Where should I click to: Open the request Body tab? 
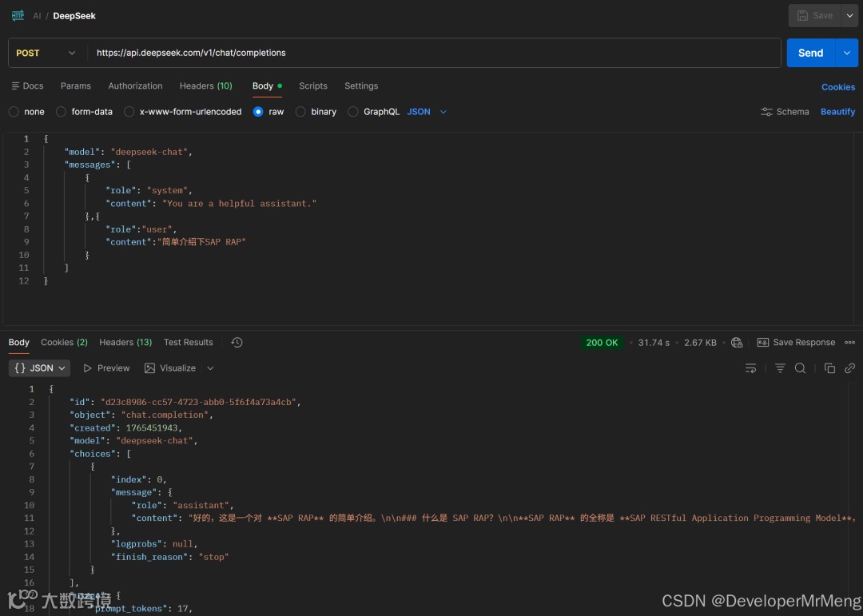[x=267, y=85]
